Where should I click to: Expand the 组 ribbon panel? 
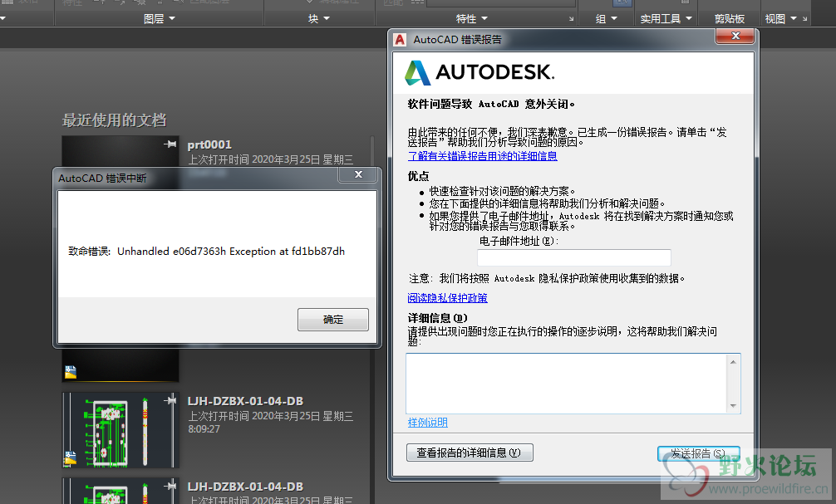coord(606,18)
